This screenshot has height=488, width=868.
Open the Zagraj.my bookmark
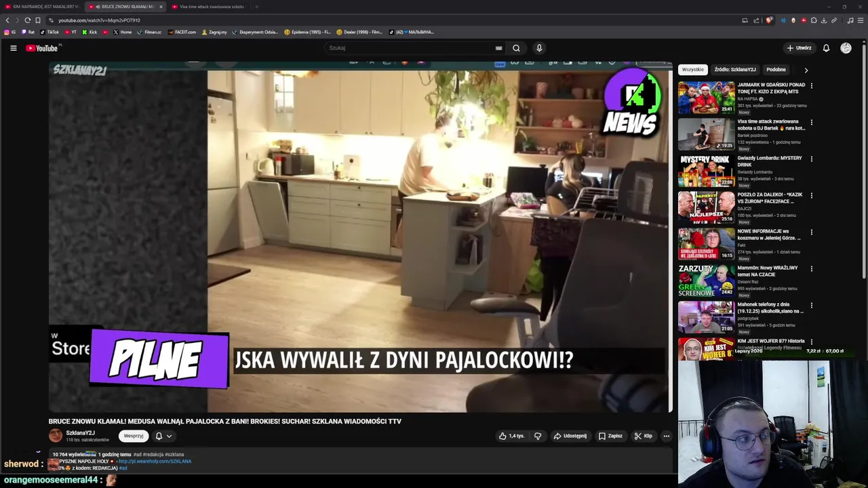coord(214,32)
